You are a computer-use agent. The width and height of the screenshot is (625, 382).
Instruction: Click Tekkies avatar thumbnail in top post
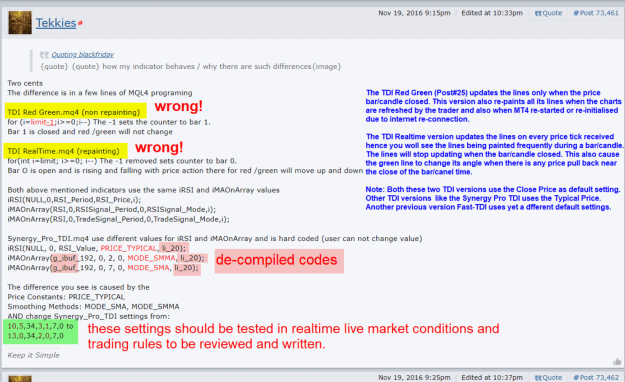point(20,22)
